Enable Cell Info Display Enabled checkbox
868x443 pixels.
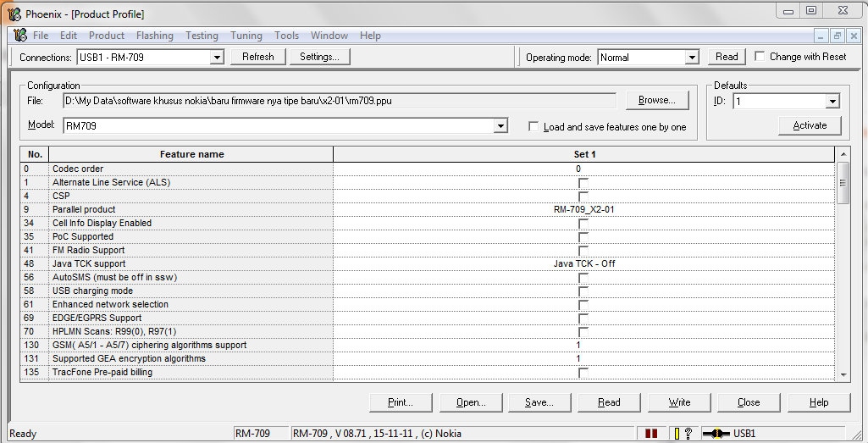[583, 223]
